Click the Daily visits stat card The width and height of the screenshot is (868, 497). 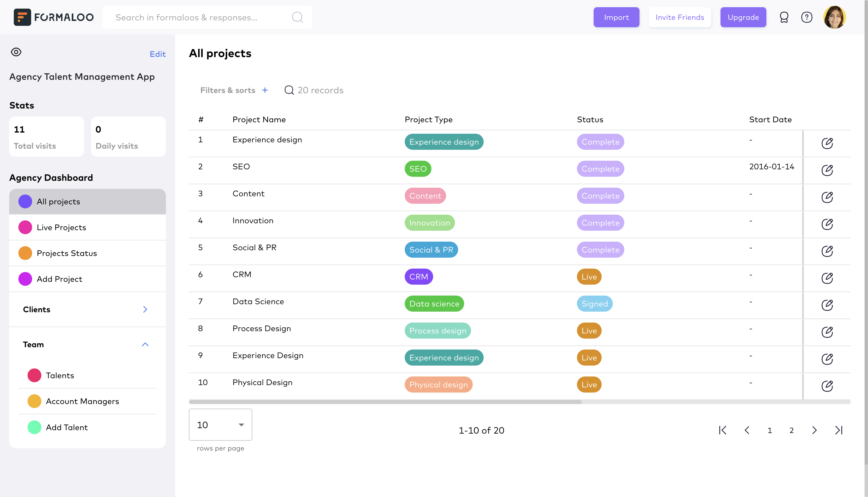pyautogui.click(x=128, y=137)
